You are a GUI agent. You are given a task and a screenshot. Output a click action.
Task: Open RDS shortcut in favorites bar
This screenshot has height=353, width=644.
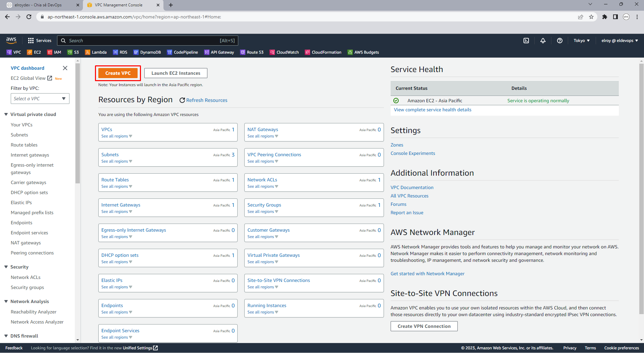click(x=120, y=52)
